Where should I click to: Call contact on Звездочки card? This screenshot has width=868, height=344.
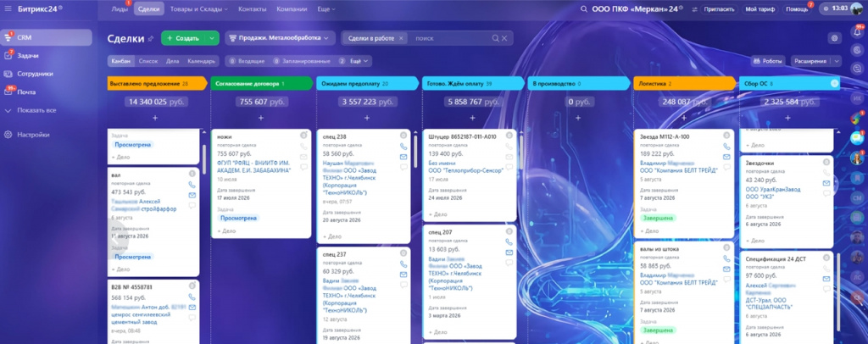click(826, 173)
